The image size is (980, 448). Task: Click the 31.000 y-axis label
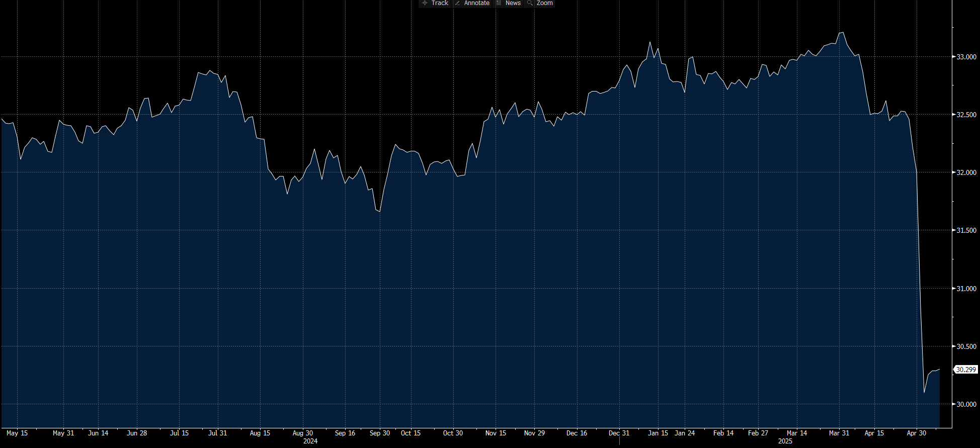pos(966,289)
